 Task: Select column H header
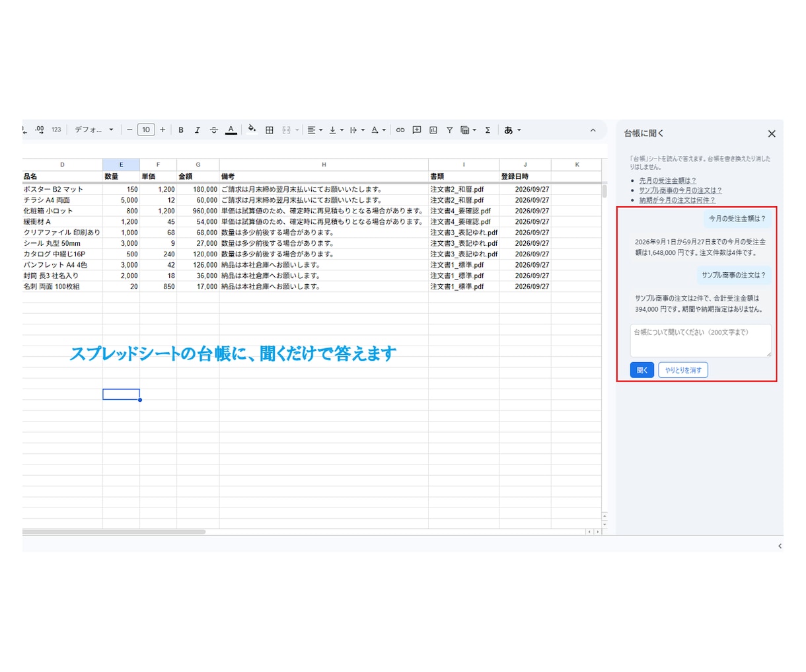[x=324, y=165]
